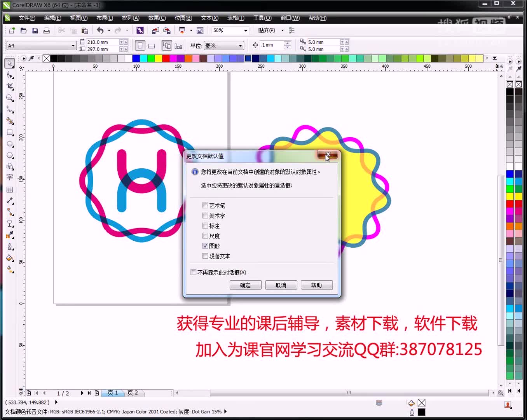Add a page after the last page
This screenshot has height=420, width=527.
point(97,393)
